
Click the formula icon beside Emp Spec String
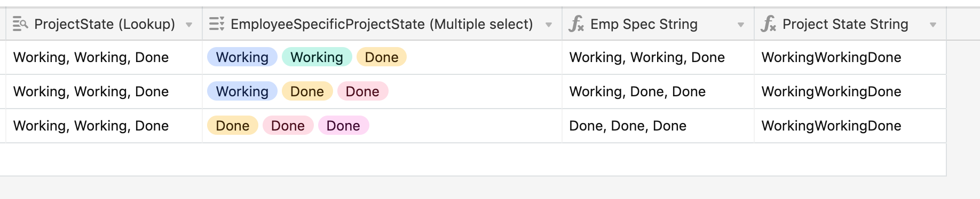click(x=576, y=24)
